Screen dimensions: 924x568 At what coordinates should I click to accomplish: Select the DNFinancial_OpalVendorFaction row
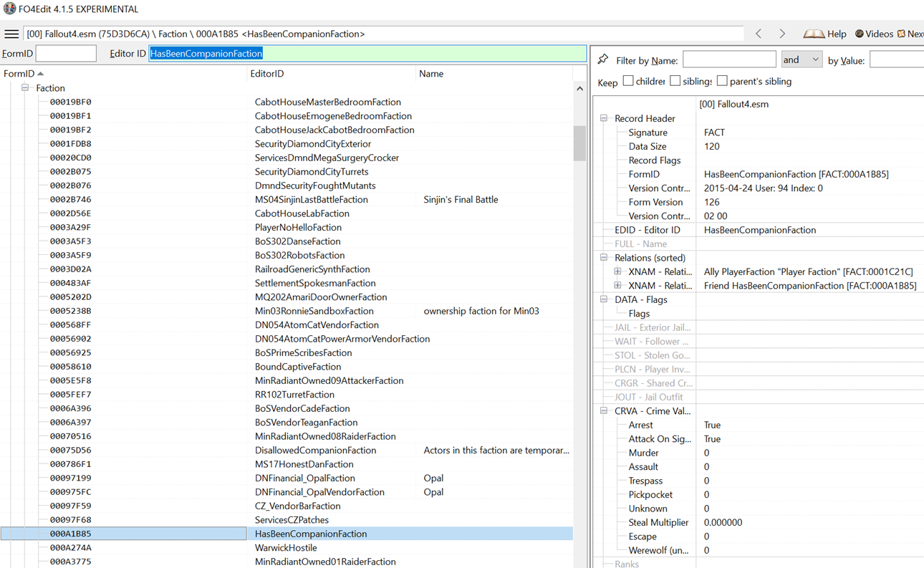click(x=287, y=491)
